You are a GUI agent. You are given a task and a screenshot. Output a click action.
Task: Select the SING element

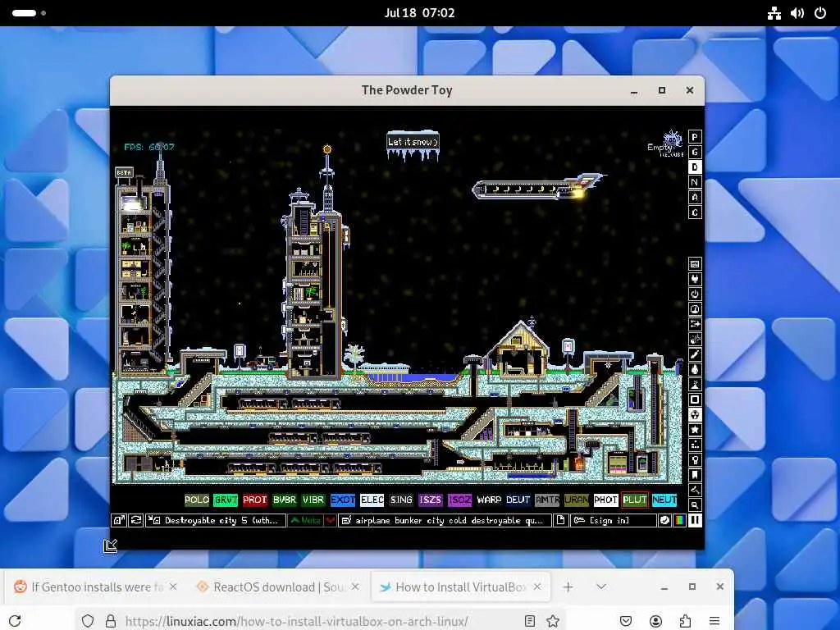click(401, 500)
